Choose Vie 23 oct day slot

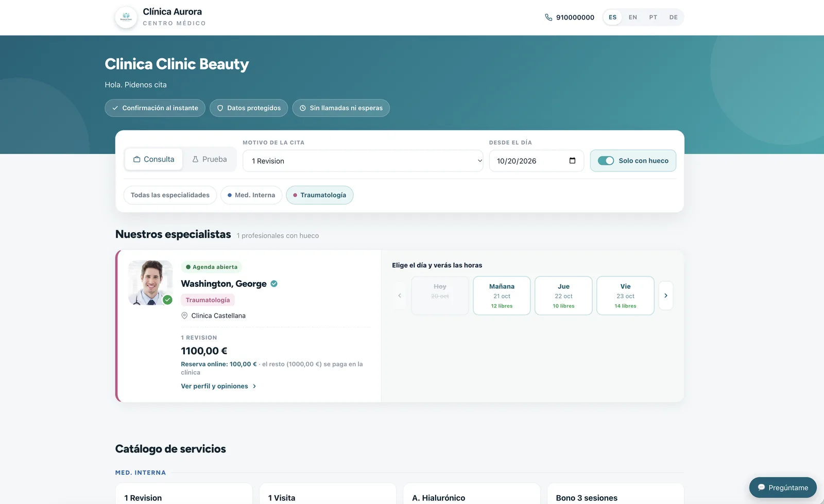point(625,296)
